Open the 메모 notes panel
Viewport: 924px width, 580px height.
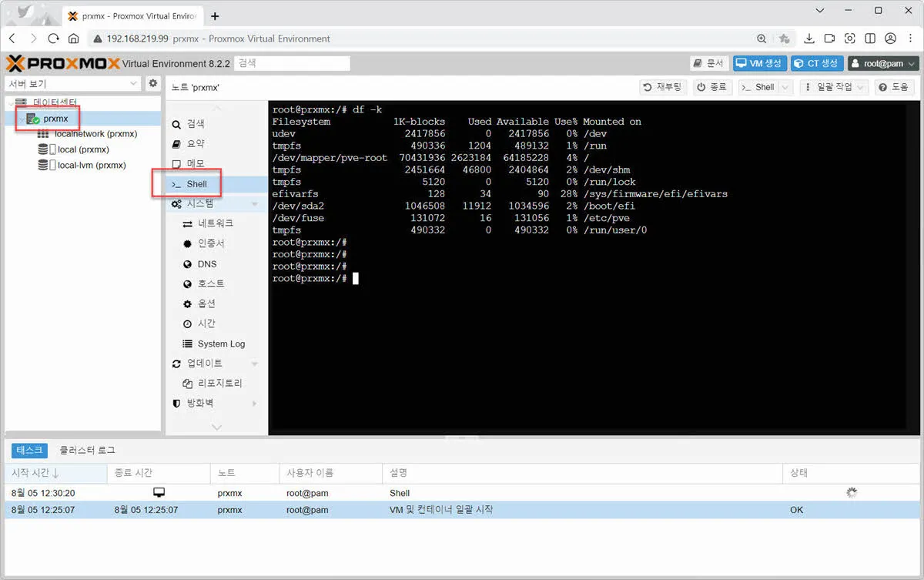pyautogui.click(x=196, y=163)
